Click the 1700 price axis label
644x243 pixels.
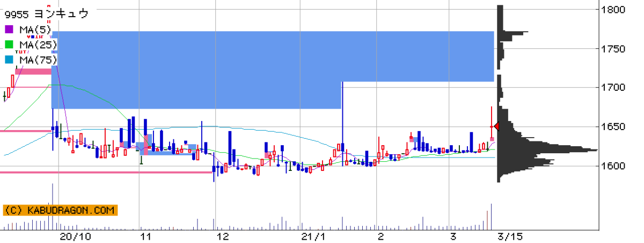pos(613,88)
